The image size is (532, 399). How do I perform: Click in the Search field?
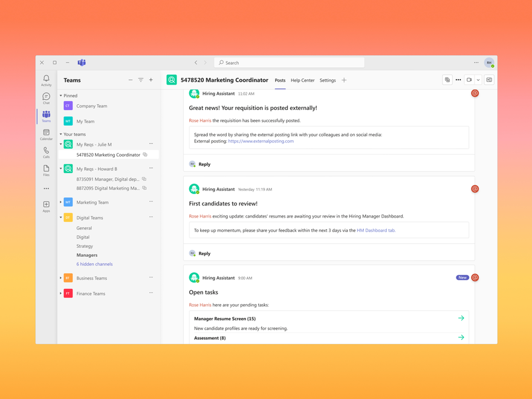pos(289,62)
